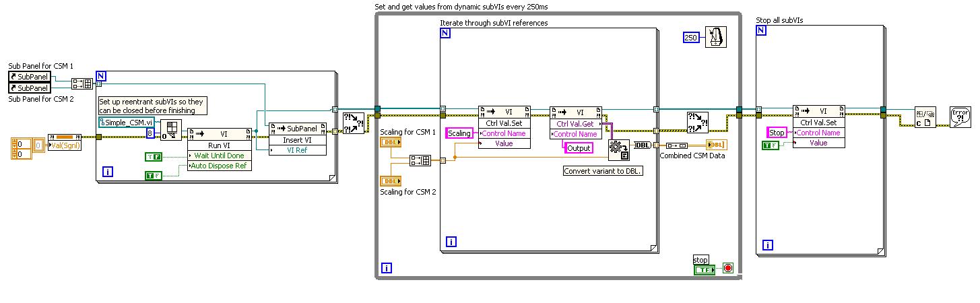Toggle the False constant wired to Wait Until Done
Screen dimensions: 980x303
point(154,157)
